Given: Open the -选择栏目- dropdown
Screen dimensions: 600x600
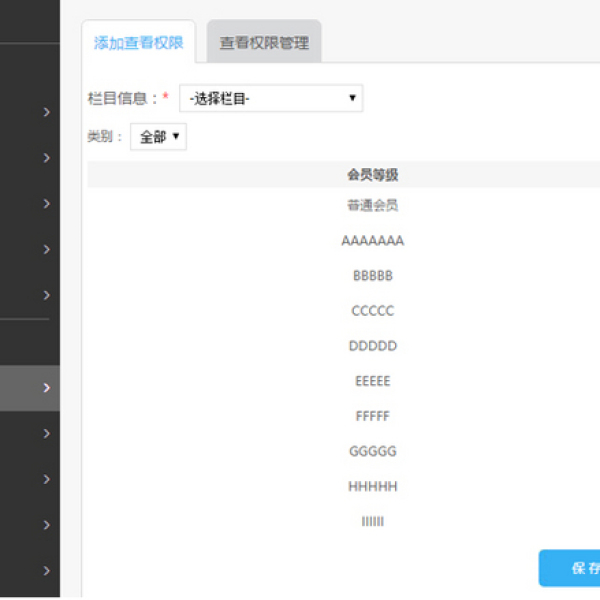Looking at the screenshot, I should tap(271, 98).
